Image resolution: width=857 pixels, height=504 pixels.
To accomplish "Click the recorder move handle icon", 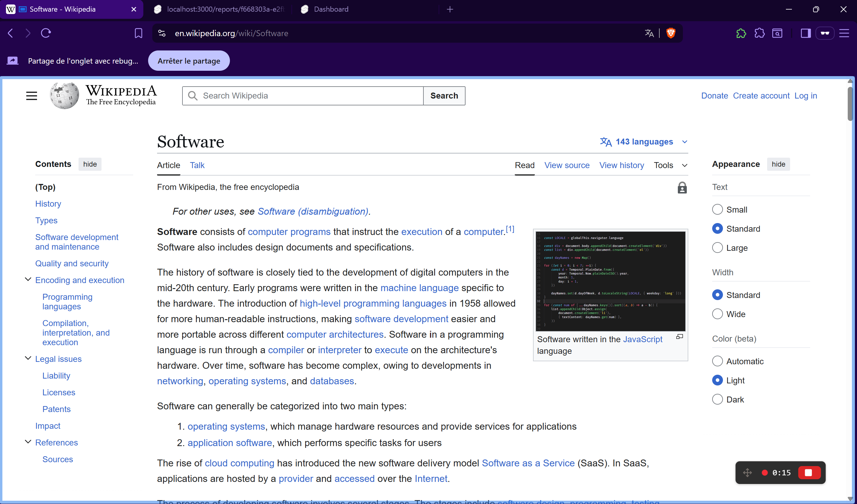I will [x=747, y=473].
